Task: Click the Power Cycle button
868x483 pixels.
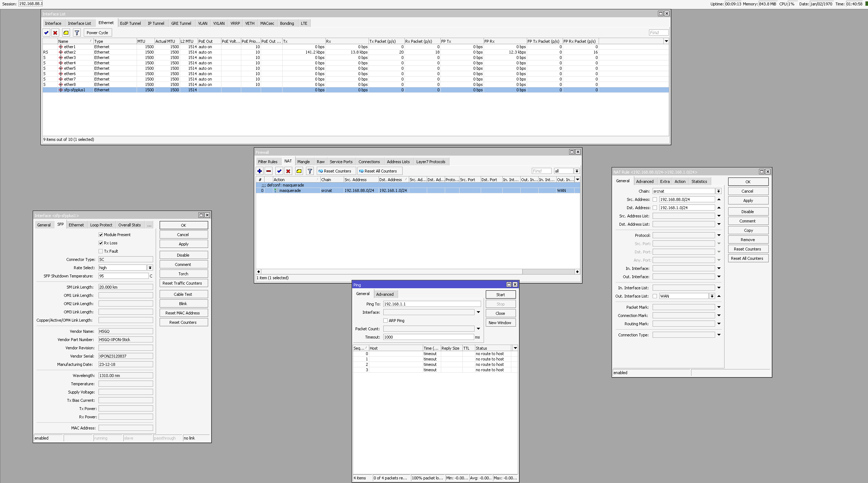Action: coord(97,33)
